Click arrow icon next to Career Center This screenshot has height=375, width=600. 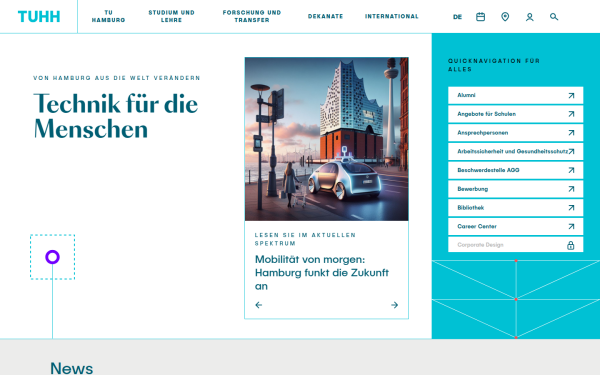click(571, 227)
